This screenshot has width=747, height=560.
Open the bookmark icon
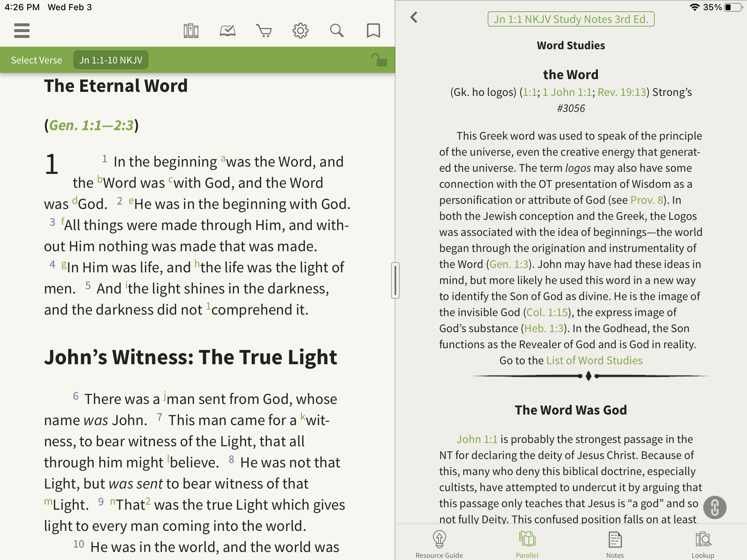pos(373,31)
